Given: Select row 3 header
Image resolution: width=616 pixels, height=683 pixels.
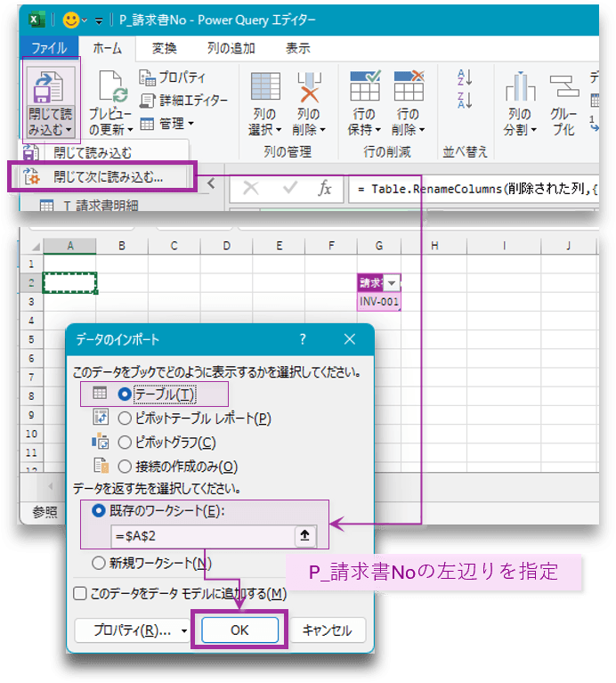Looking at the screenshot, I should (31, 301).
